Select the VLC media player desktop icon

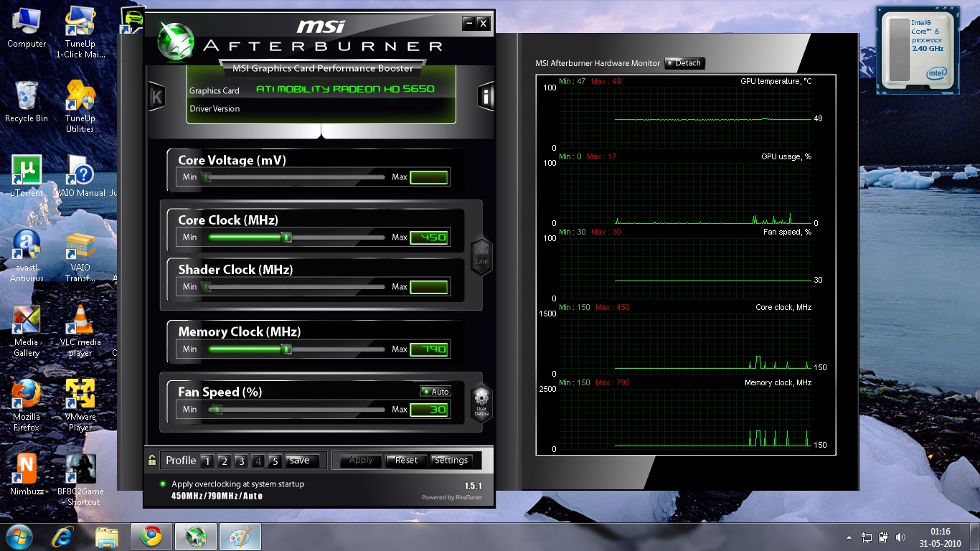pos(80,331)
